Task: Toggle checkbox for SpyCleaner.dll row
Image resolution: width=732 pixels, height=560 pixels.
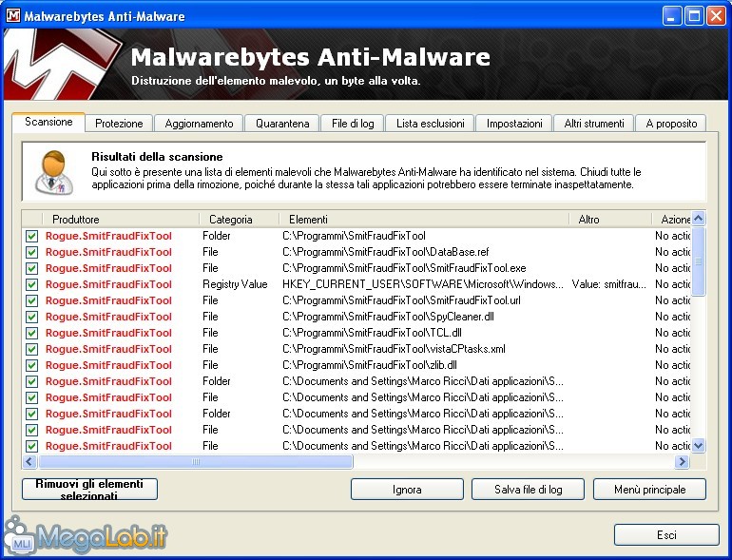Action: point(31,318)
